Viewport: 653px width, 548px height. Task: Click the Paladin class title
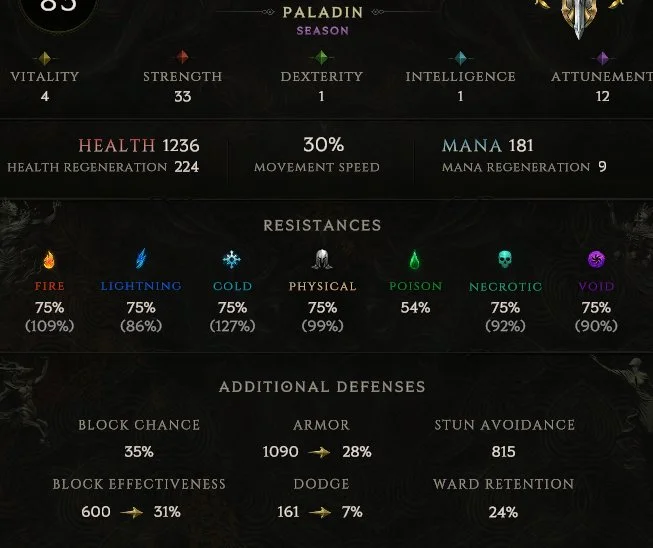pyautogui.click(x=322, y=13)
